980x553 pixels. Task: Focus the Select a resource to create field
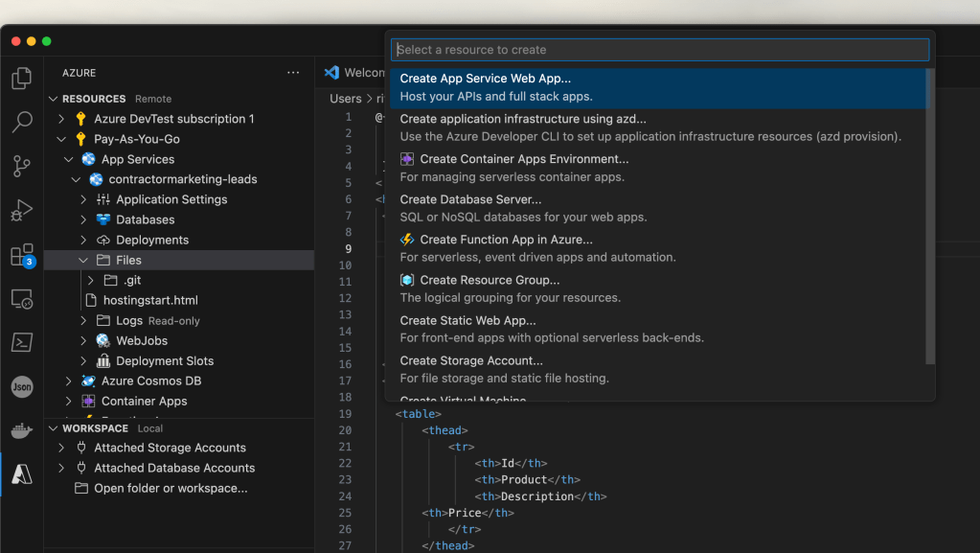660,50
